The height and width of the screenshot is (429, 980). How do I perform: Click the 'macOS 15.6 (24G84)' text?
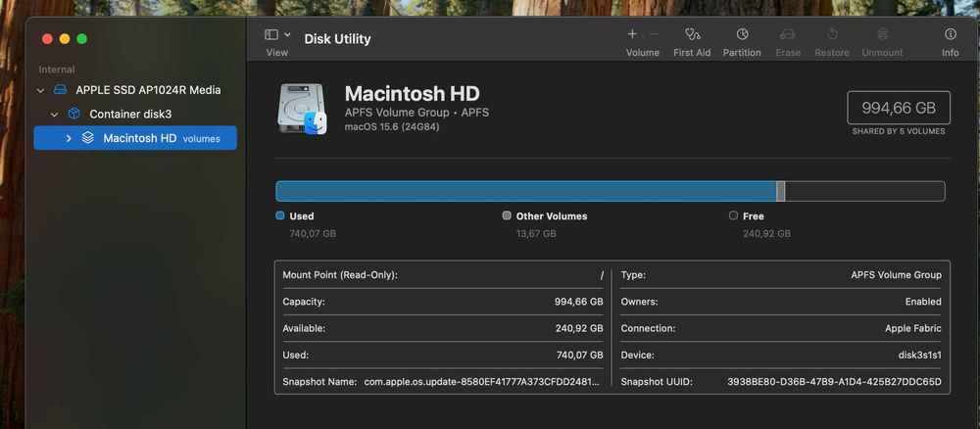coord(392,126)
